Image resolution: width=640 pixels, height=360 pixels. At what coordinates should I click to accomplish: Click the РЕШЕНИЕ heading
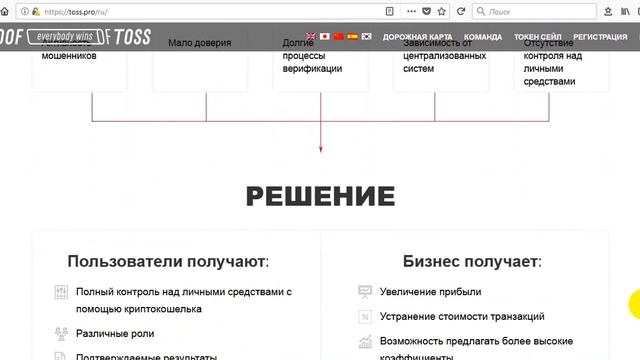click(320, 196)
